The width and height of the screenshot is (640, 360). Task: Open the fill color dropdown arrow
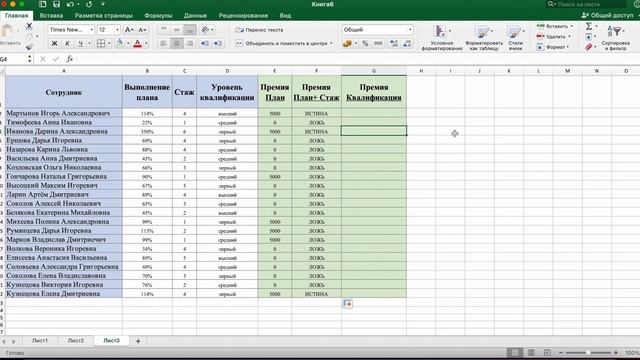(x=128, y=43)
